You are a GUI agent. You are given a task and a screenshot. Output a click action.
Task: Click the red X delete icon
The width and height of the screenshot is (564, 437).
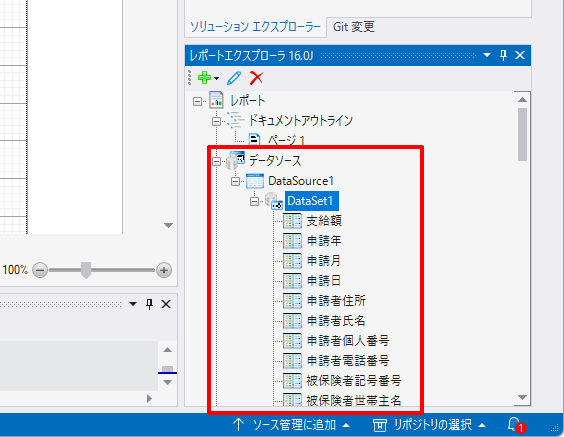tap(256, 78)
